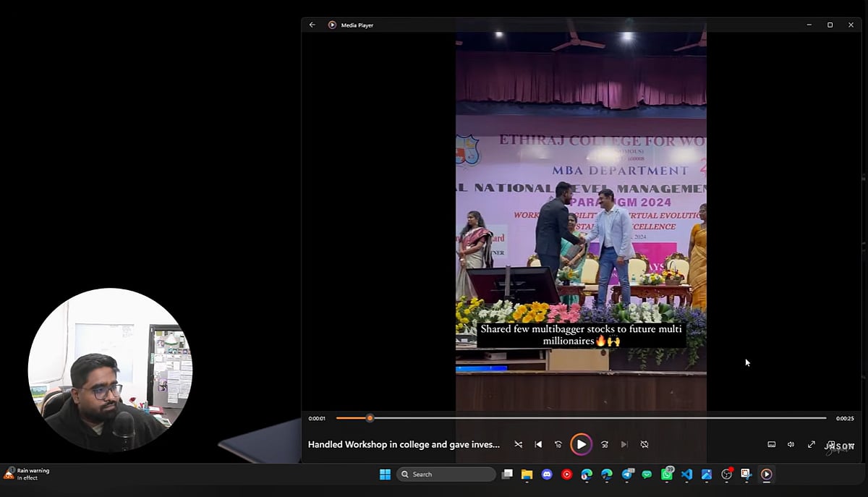Skip to the previous track
The width and height of the screenshot is (868, 497).
[538, 444]
